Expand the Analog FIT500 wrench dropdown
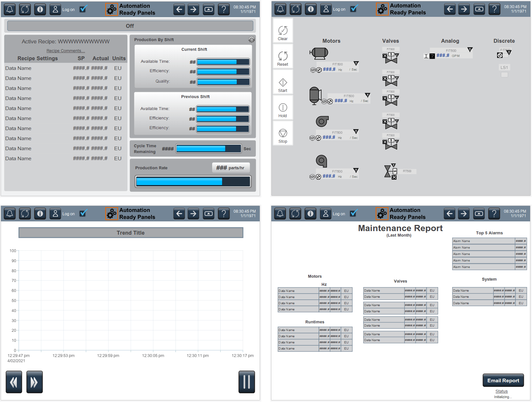The width and height of the screenshot is (532, 402). [470, 50]
